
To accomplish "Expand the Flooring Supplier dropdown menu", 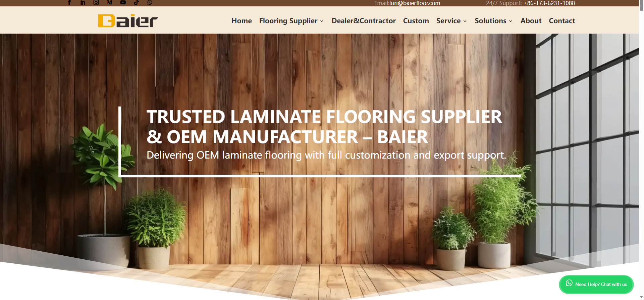I will (291, 21).
